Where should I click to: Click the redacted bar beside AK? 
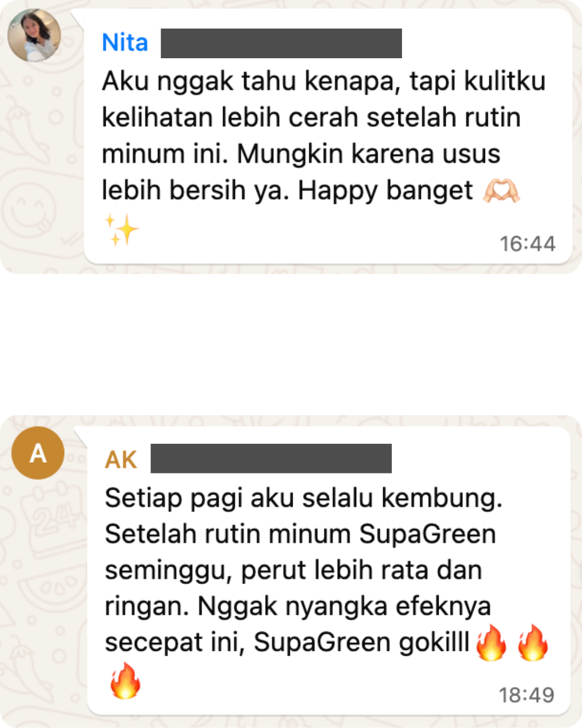click(x=271, y=458)
